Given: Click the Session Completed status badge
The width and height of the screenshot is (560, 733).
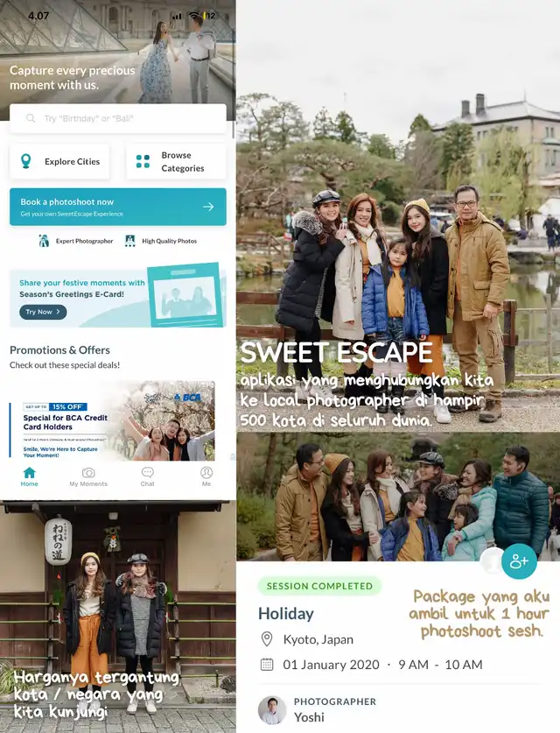Looking at the screenshot, I should coord(319,586).
